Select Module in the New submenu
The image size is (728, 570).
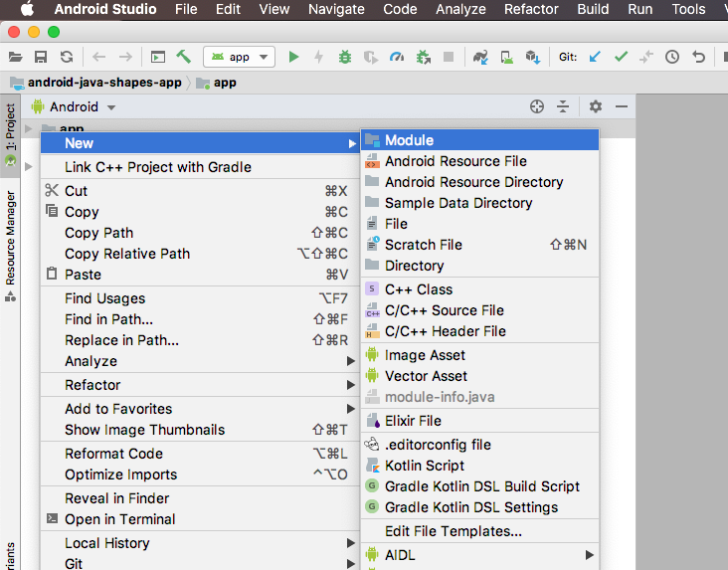pos(479,140)
